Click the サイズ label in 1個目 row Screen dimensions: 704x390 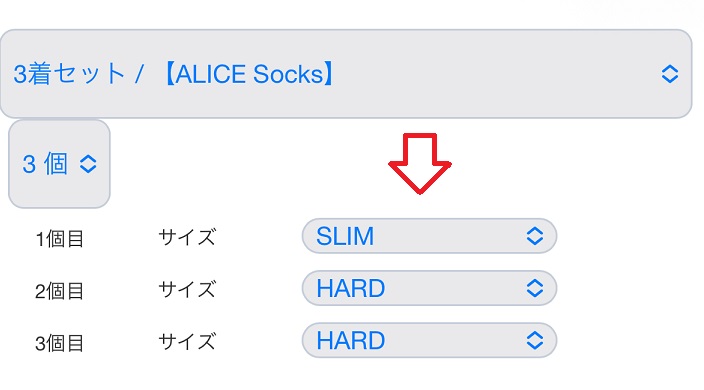[187, 237]
